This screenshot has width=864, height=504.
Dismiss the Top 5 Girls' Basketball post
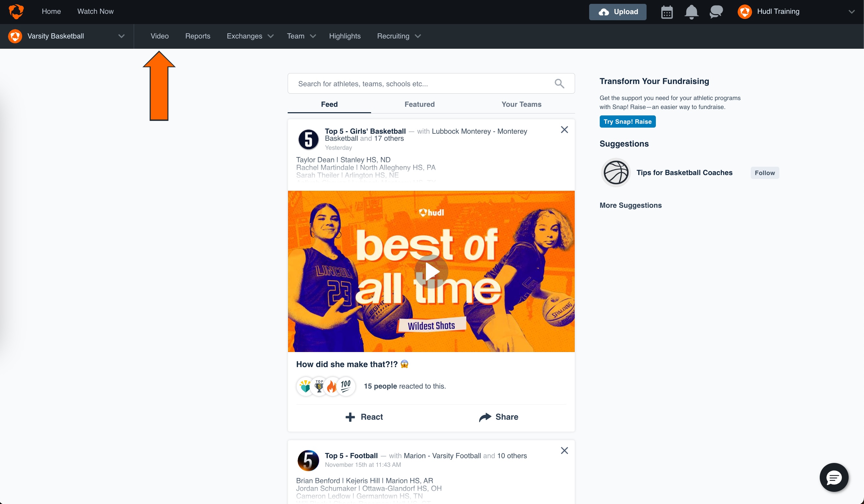coord(564,130)
